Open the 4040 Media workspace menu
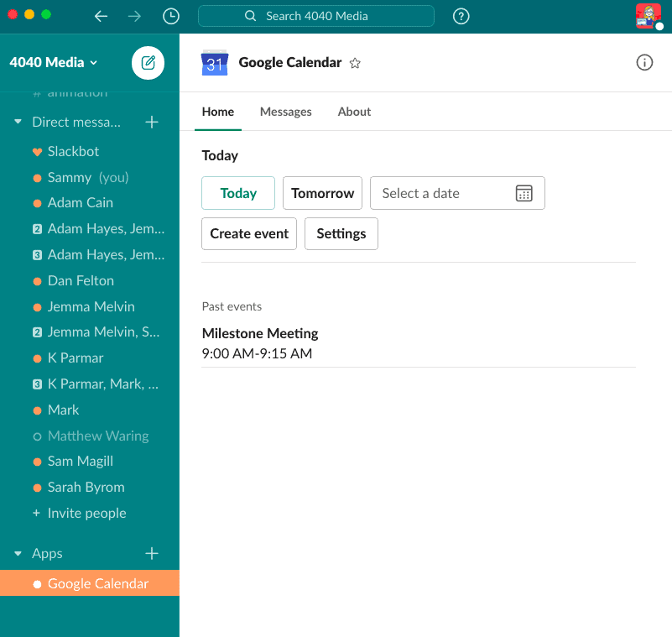Viewport: 672px width, 637px height. point(54,62)
